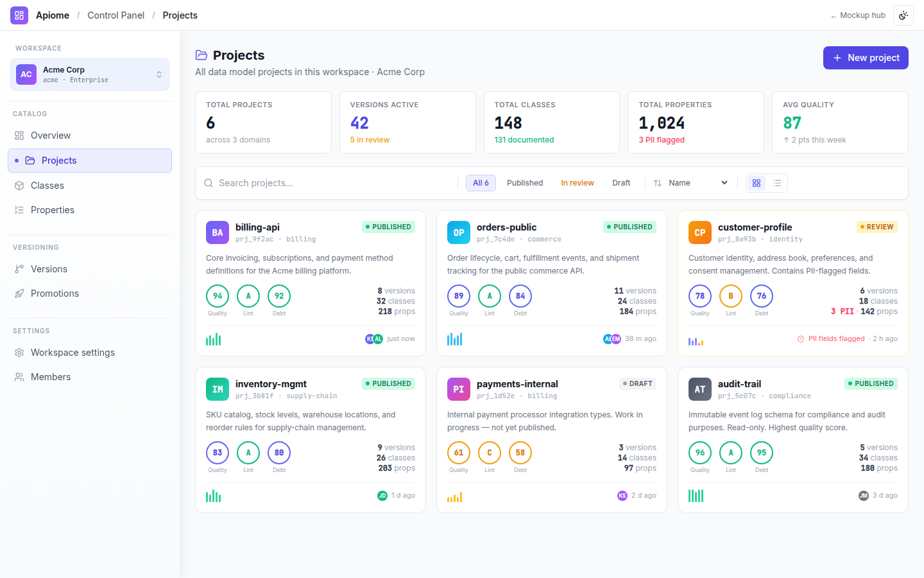Click the Apiome breadcrumb name
The image size is (924, 578).
(x=53, y=15)
